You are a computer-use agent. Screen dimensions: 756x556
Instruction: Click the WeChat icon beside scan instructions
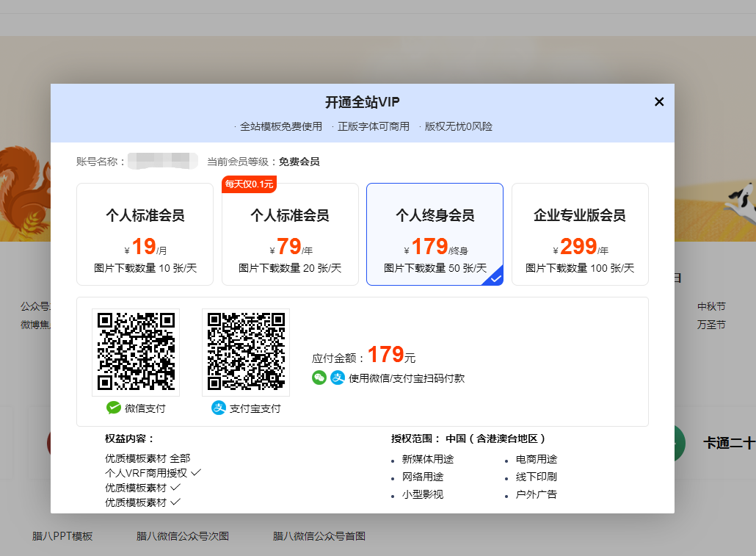pos(319,378)
